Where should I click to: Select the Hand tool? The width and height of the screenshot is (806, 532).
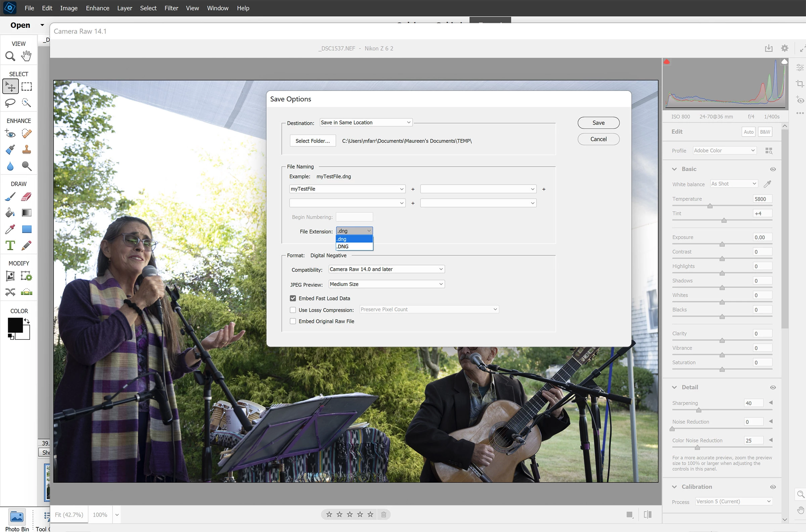26,56
